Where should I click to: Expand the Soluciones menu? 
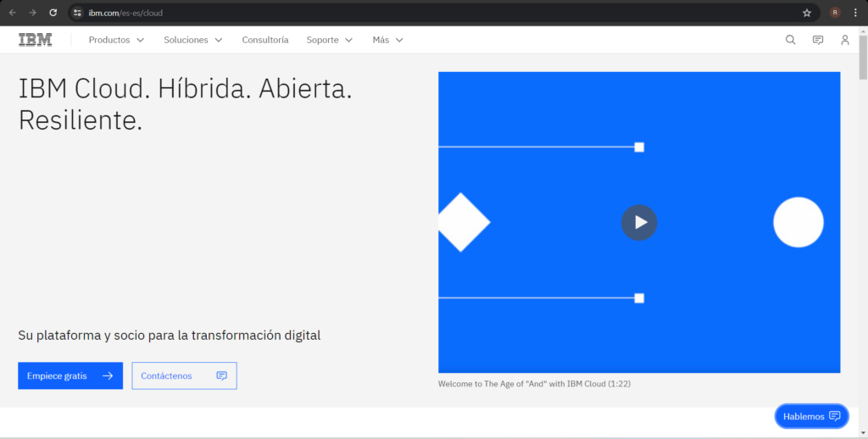(x=193, y=40)
